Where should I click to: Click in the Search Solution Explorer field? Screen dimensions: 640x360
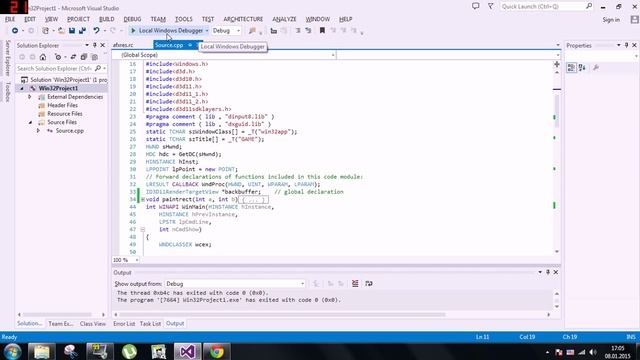(x=55, y=69)
